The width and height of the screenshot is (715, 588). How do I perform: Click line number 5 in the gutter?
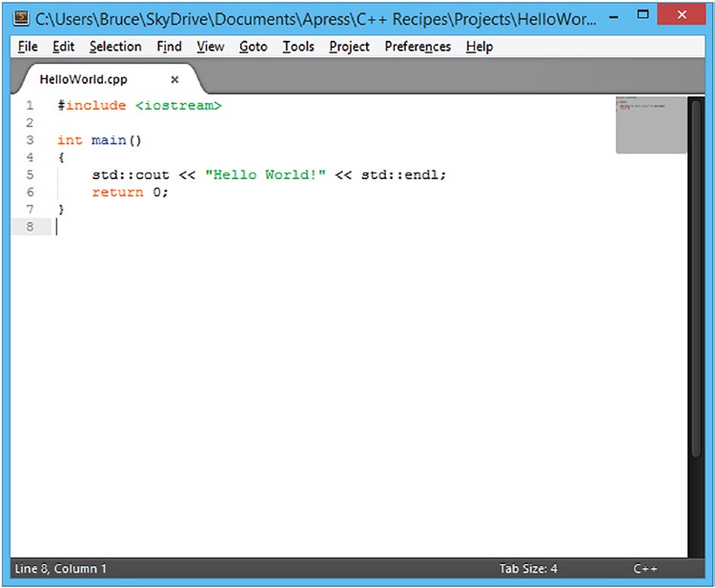click(31, 175)
